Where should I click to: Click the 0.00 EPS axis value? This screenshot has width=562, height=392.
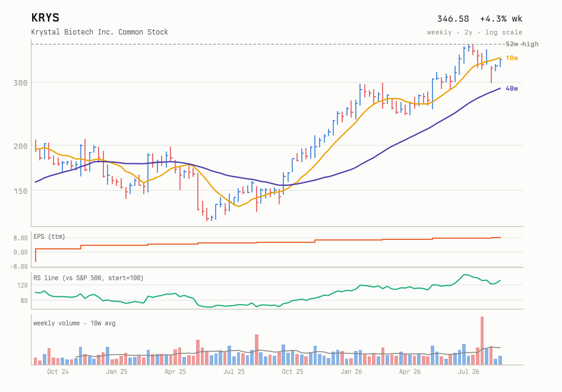(x=20, y=252)
